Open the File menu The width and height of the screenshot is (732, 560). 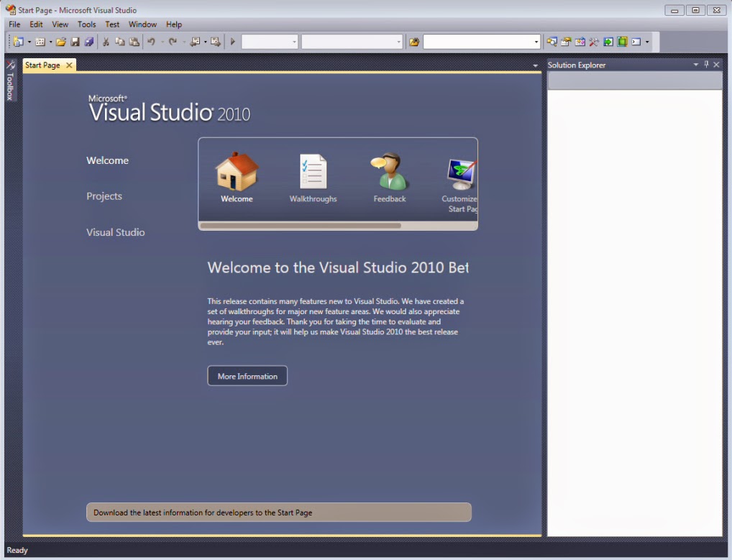pos(14,24)
